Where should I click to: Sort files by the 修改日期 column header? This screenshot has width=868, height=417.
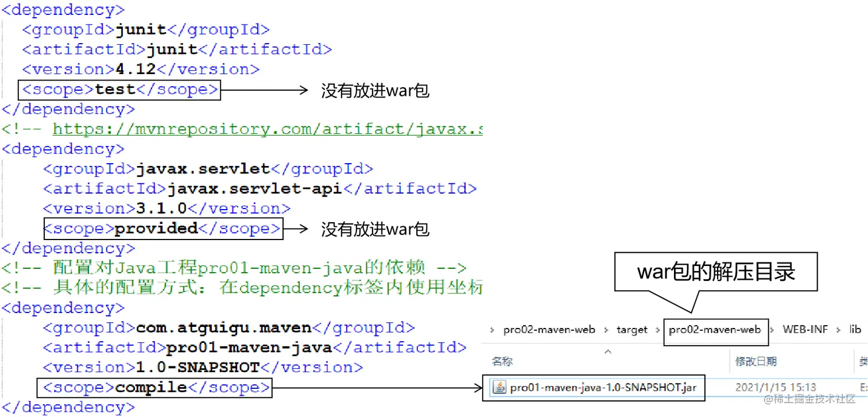pos(756,361)
